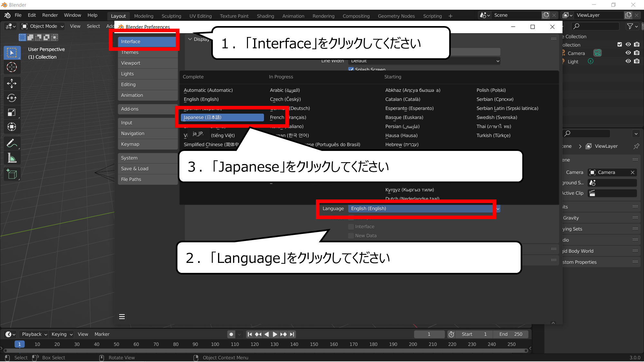The image size is (644, 362).
Task: Open properties search options dropdown
Action: click(x=636, y=134)
